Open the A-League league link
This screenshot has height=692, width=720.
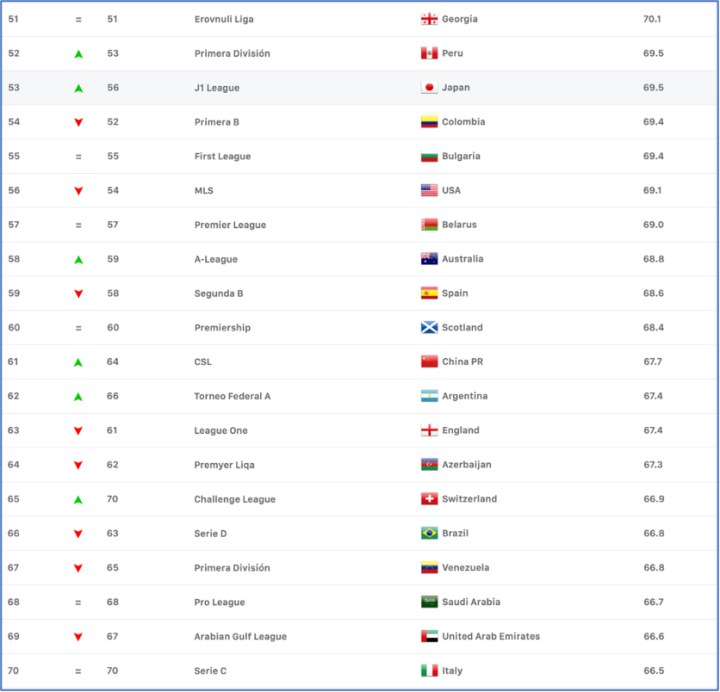point(216,259)
